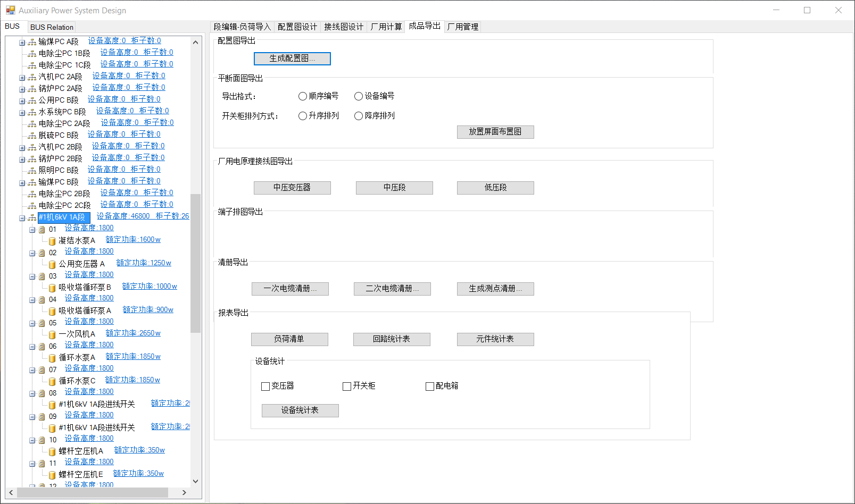The image size is (855, 504).
Task: Collapse cabinet node 03 in tree
Action: pyautogui.click(x=32, y=276)
